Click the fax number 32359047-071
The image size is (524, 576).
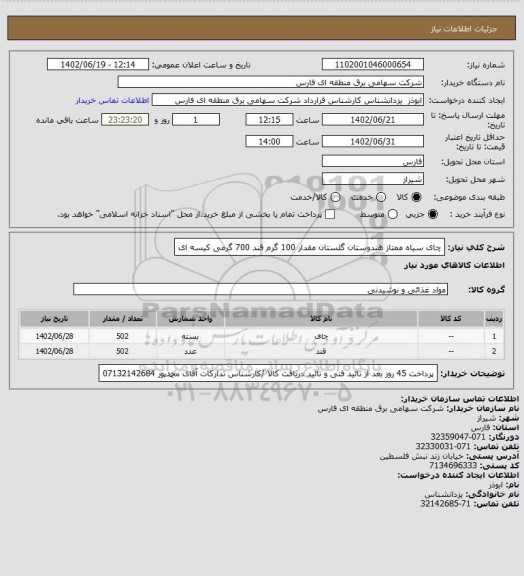458,437
